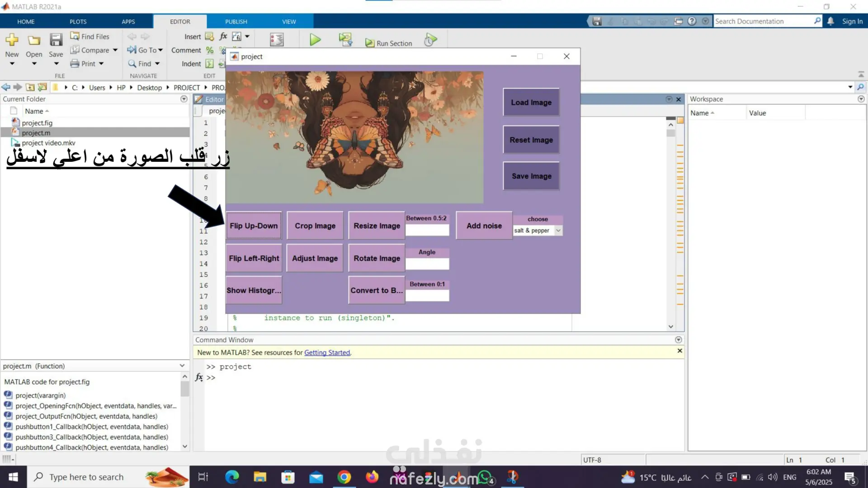The height and width of the screenshot is (488, 868).
Task: Click the Open folder icon
Action: pyautogui.click(x=34, y=40)
